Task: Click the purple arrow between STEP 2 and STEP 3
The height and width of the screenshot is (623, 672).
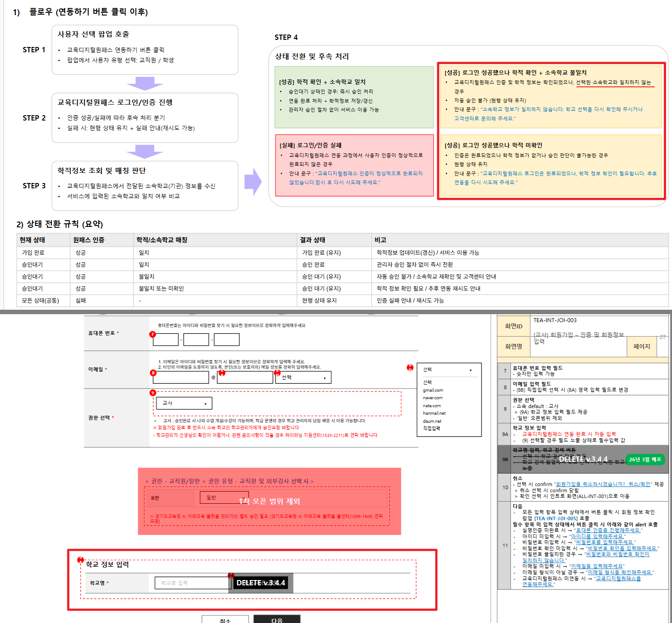Action: [144, 152]
